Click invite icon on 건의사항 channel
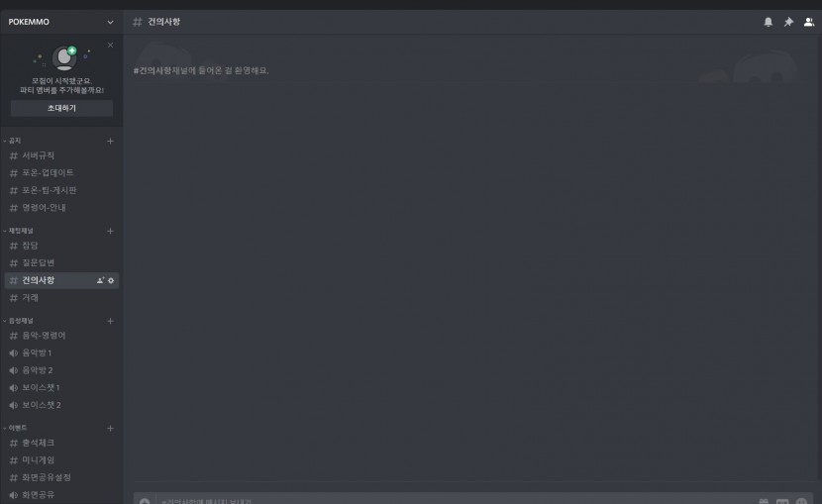822x504 pixels. coord(100,281)
